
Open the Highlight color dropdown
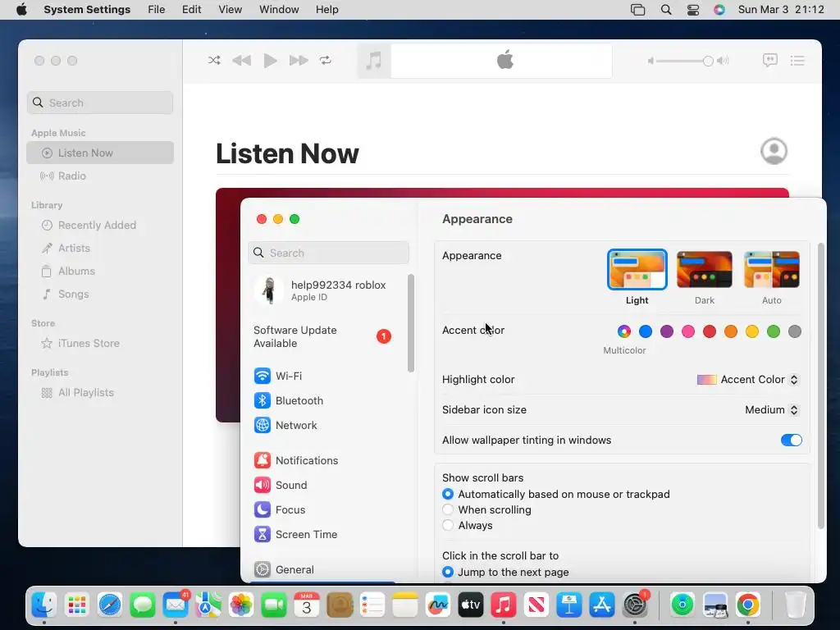tap(748, 379)
